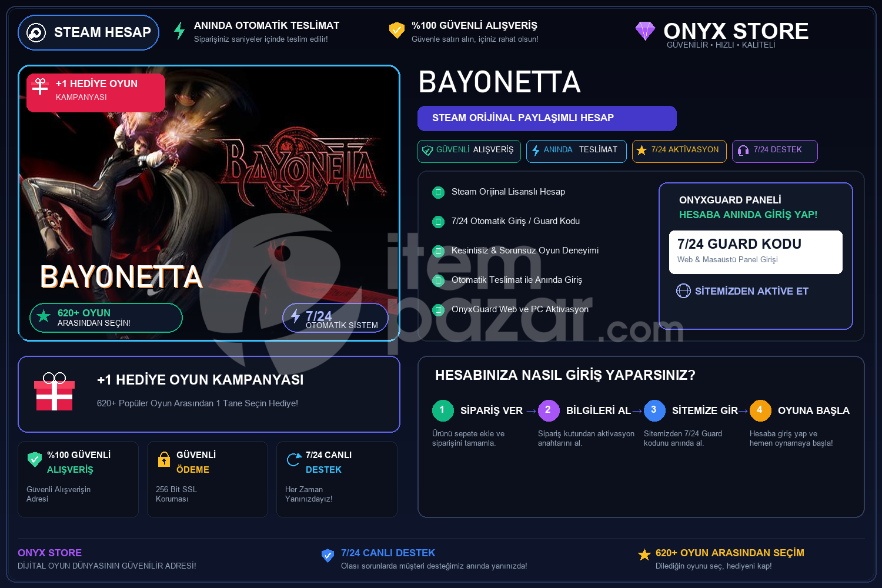
Task: Click the globe icon beside SİTEMİZDEN AKTİVE ET
Action: tap(683, 291)
